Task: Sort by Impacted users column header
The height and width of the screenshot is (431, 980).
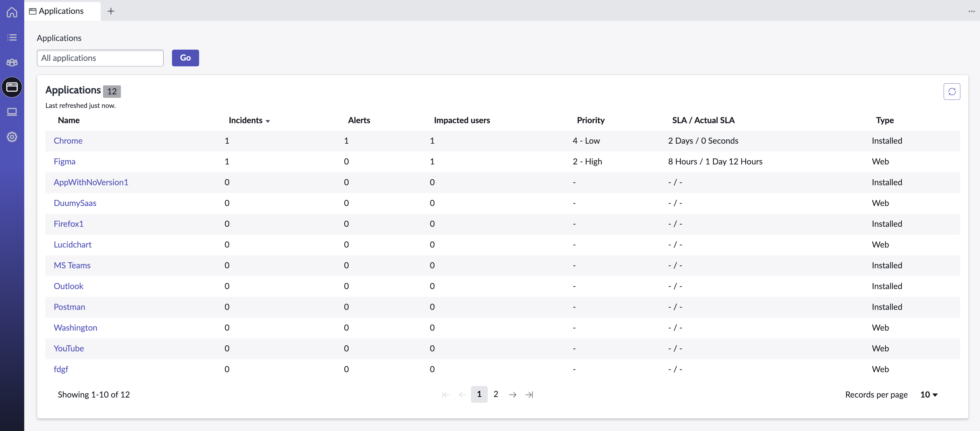Action: (462, 120)
